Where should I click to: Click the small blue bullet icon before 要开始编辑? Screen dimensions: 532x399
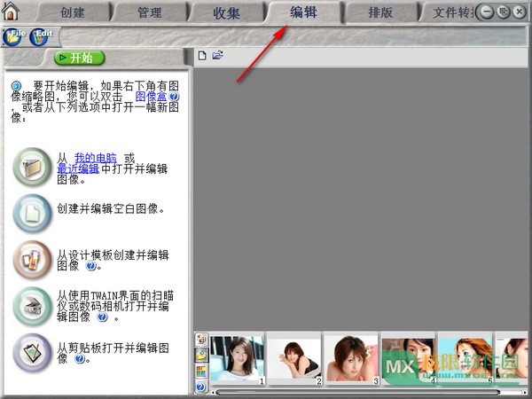click(x=16, y=85)
